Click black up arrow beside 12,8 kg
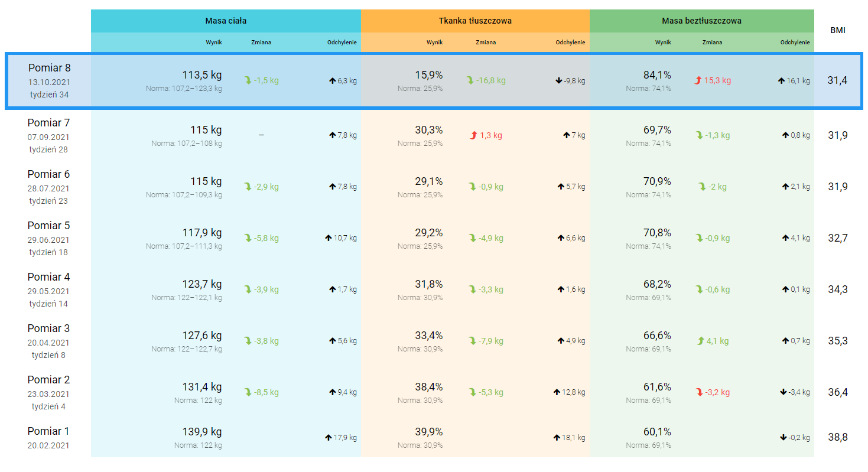868x472 pixels. pyautogui.click(x=556, y=392)
